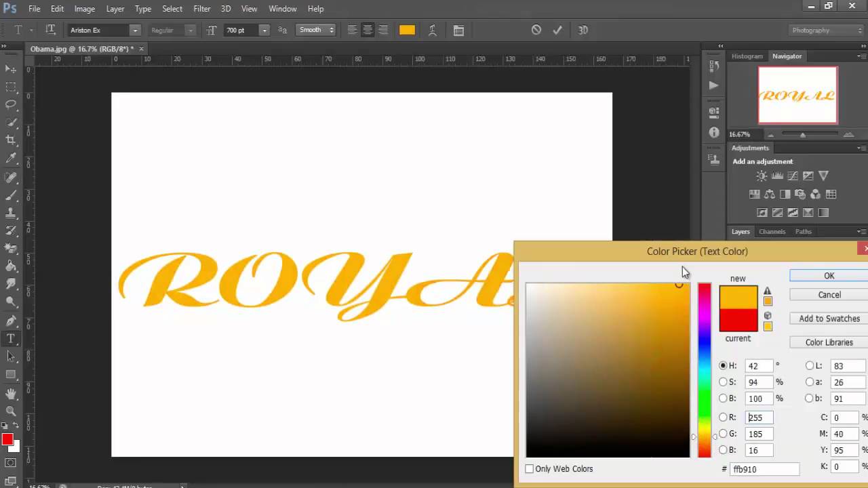Select the Horizontal Type tool
The image size is (868, 488).
pyautogui.click(x=11, y=338)
